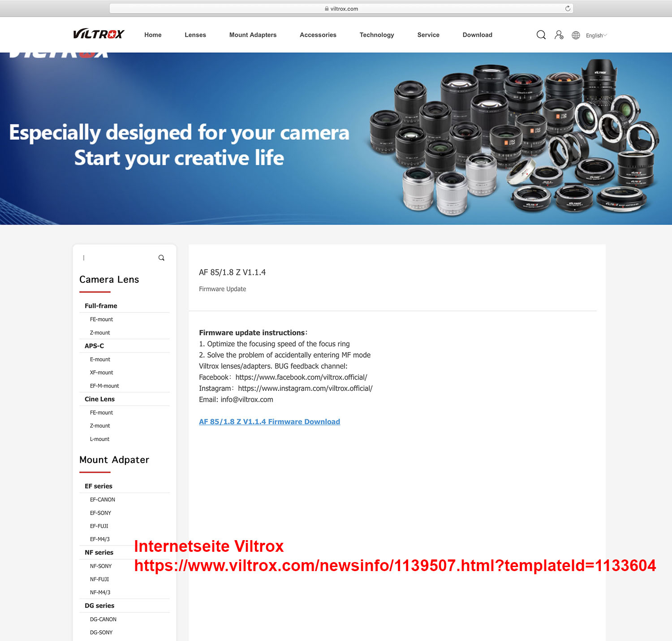Screen dimensions: 672x641
Task: Select FE-mount under Cine Lens
Action: pos(101,413)
